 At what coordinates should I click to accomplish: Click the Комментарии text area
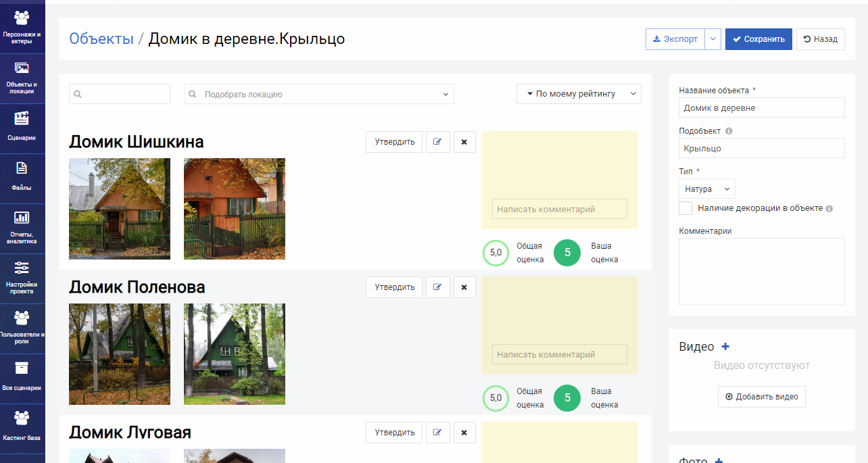click(762, 272)
